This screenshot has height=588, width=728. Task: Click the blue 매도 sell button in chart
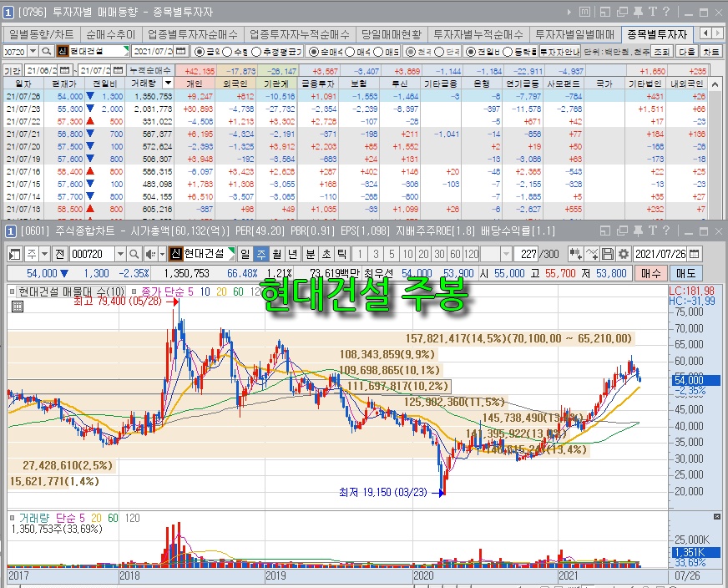click(x=685, y=273)
